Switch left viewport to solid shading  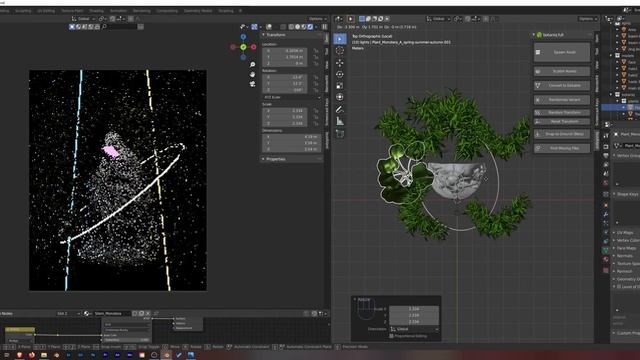tap(297, 27)
